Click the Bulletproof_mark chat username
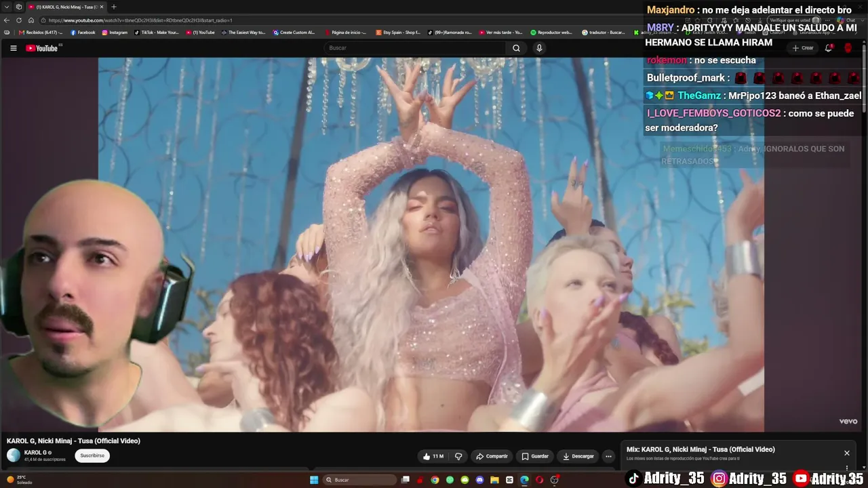The height and width of the screenshot is (488, 868). 686,78
